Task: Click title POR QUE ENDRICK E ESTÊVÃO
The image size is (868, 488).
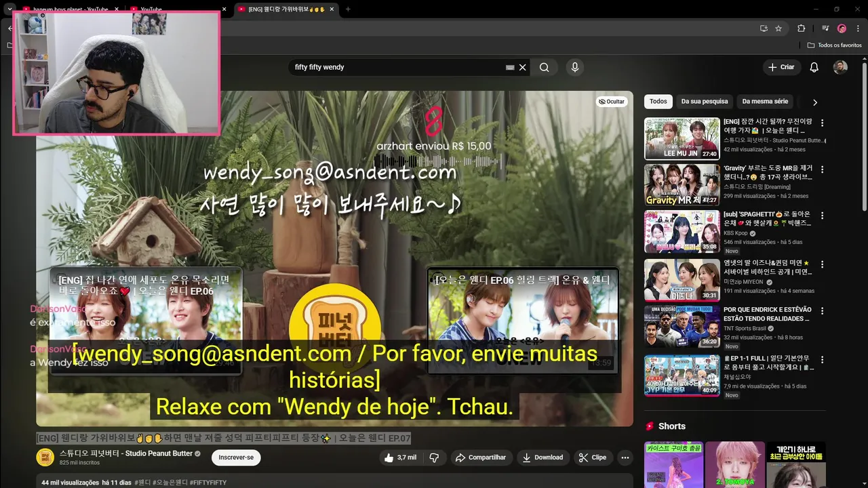Action: click(766, 314)
